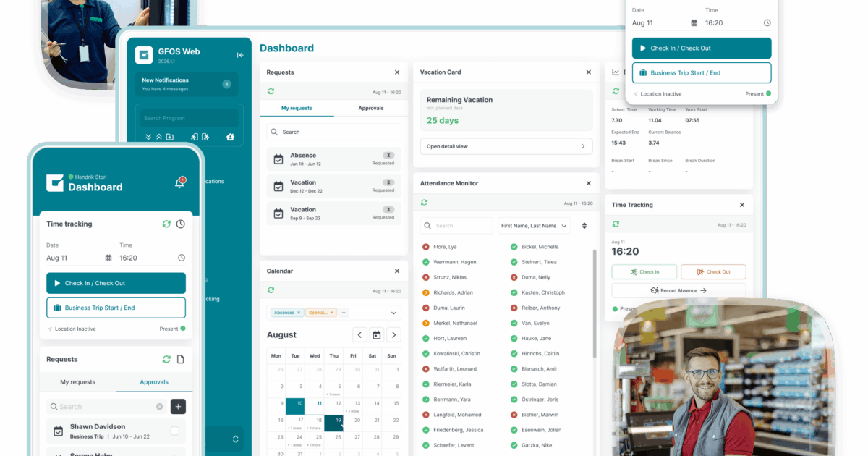The image size is (868, 456).
Task: Click the home icon in the sidebar toolbar
Action: tap(230, 137)
